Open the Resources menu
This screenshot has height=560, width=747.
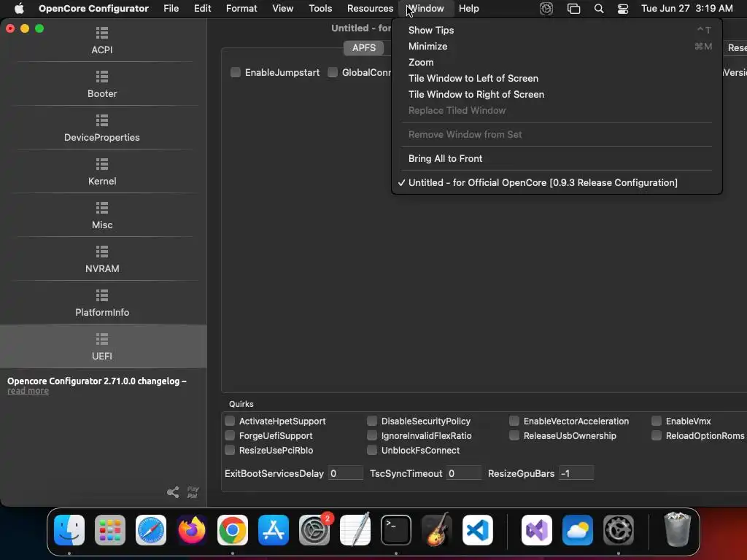pyautogui.click(x=370, y=9)
